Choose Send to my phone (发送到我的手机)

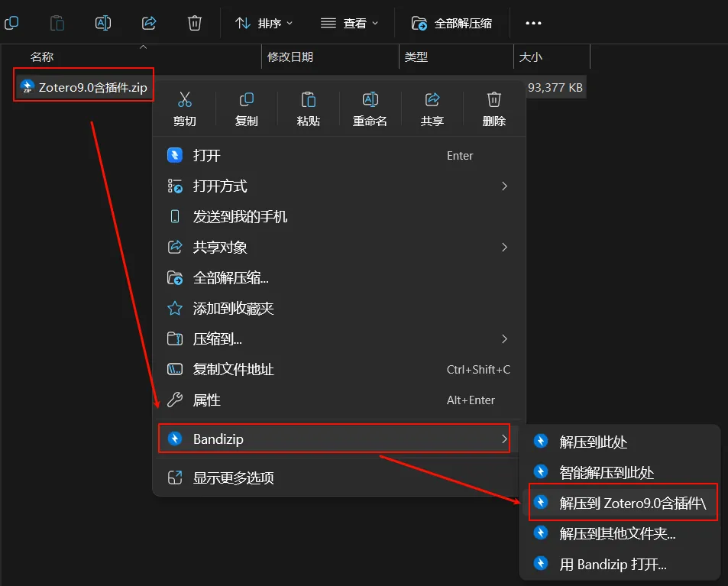(339, 216)
